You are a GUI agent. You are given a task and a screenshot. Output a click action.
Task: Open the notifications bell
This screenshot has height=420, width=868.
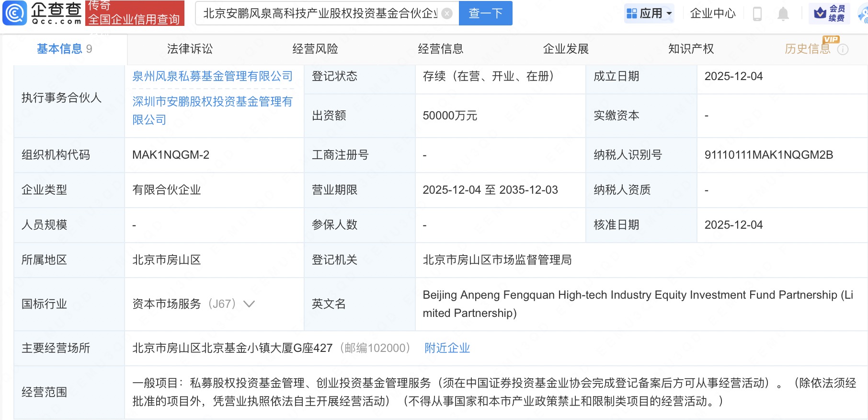[x=783, y=14]
